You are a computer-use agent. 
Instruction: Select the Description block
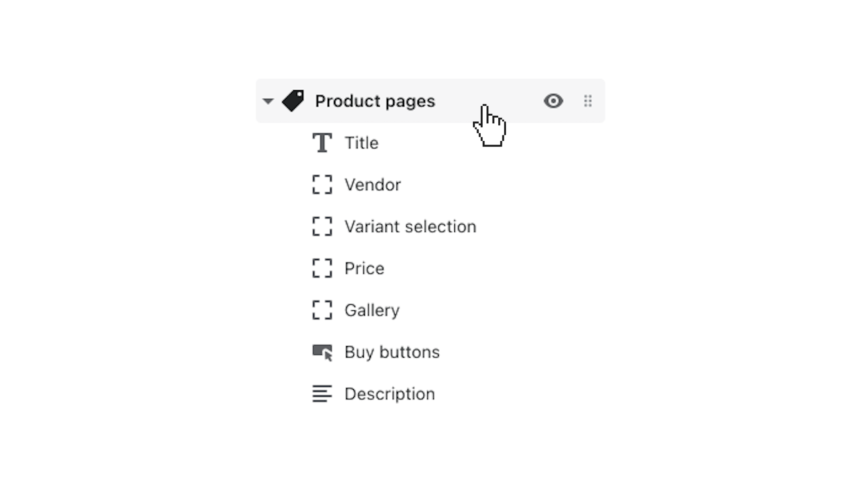tap(390, 393)
